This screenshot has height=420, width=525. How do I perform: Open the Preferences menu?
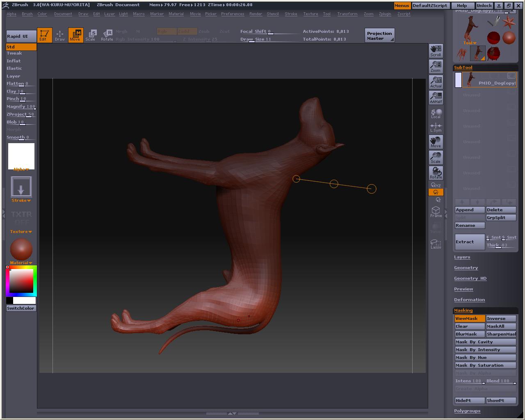tap(233, 14)
